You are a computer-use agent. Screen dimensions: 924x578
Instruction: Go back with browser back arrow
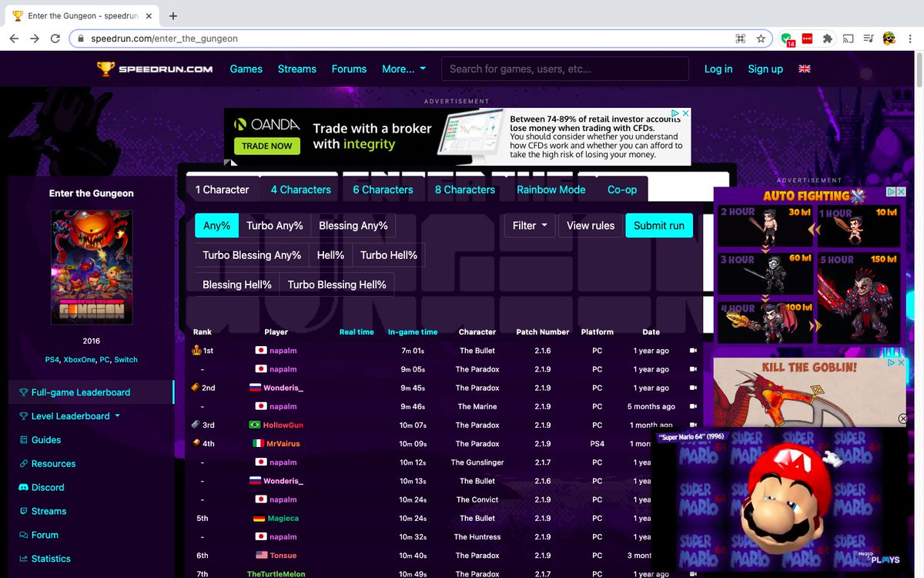click(15, 38)
